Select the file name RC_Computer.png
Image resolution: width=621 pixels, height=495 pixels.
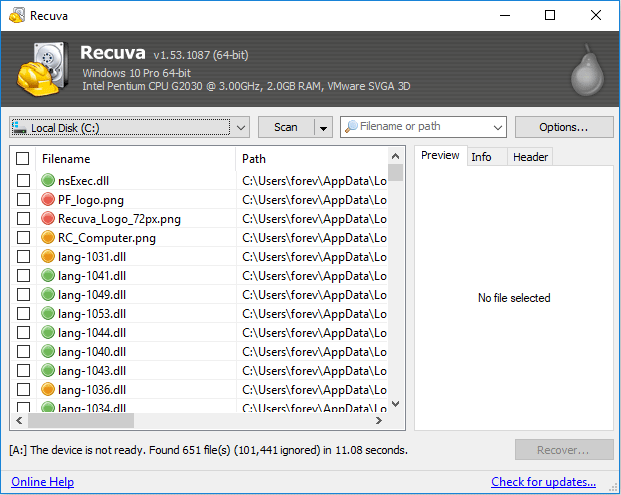pos(107,238)
